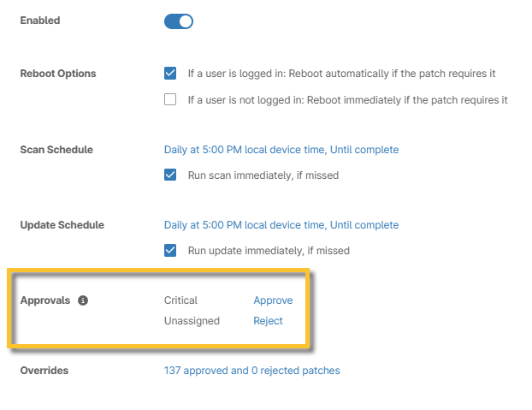
Task: Click the Critical severity label
Action: [180, 300]
